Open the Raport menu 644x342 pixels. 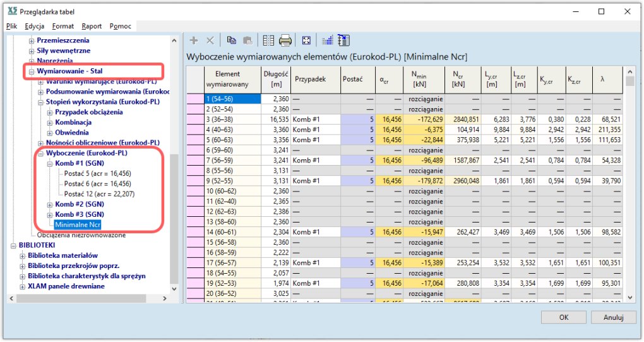[x=92, y=26]
